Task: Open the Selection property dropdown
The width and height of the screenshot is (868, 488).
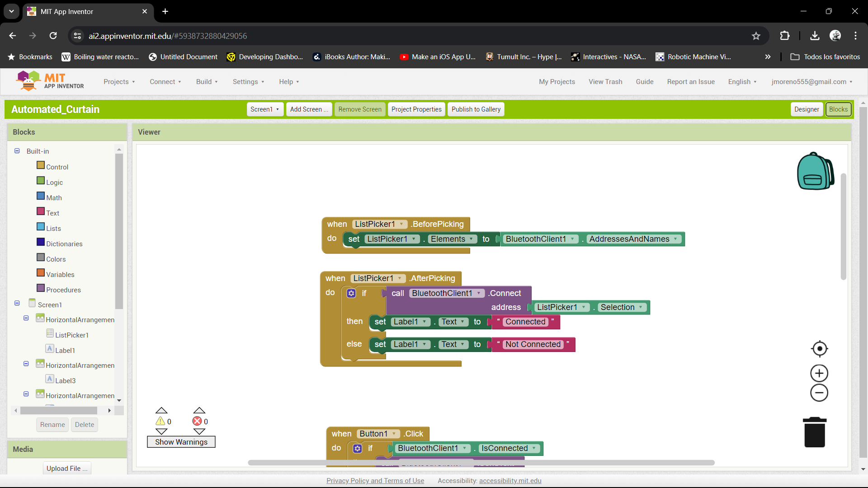Action: pyautogui.click(x=622, y=307)
